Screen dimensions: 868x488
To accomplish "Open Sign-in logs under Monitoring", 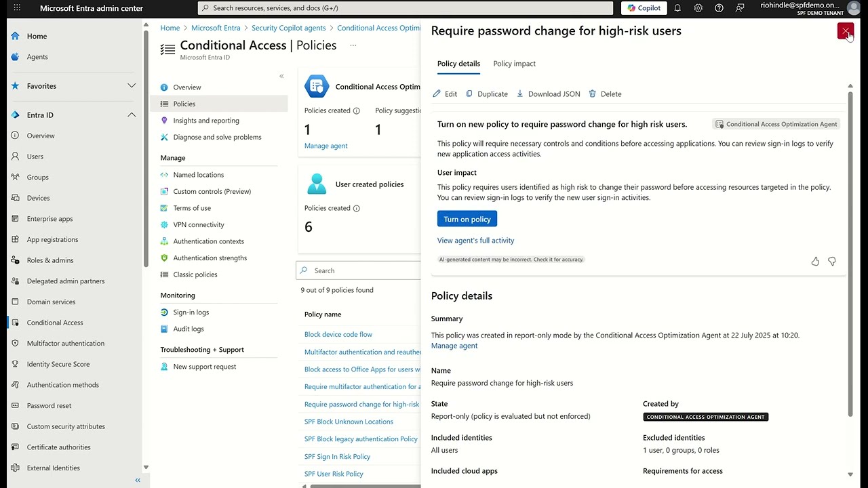I will [191, 312].
